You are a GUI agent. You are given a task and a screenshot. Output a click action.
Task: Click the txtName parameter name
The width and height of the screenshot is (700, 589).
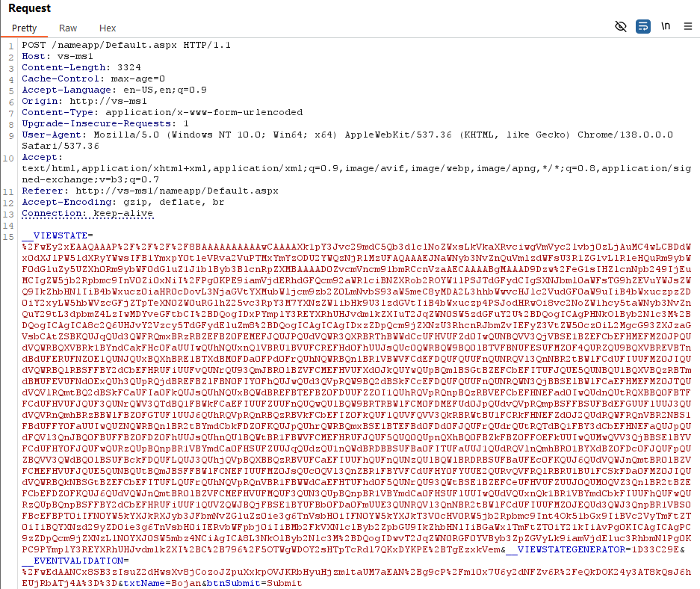(x=144, y=583)
